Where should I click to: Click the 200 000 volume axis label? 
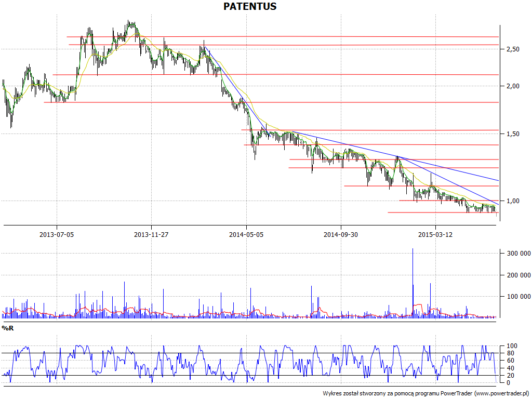point(519,275)
